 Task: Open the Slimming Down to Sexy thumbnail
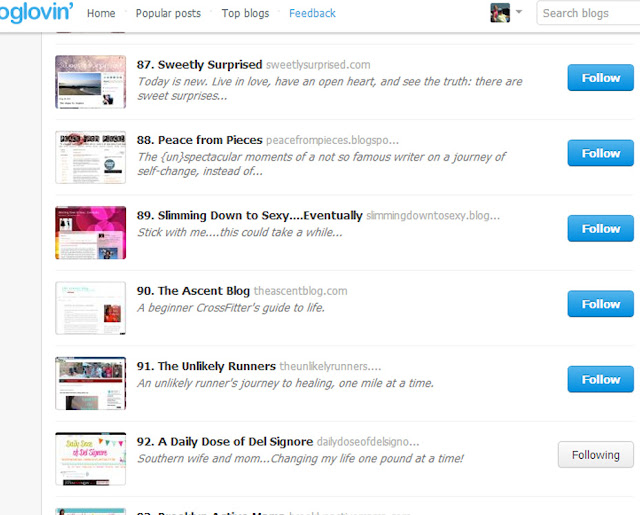[x=91, y=233]
